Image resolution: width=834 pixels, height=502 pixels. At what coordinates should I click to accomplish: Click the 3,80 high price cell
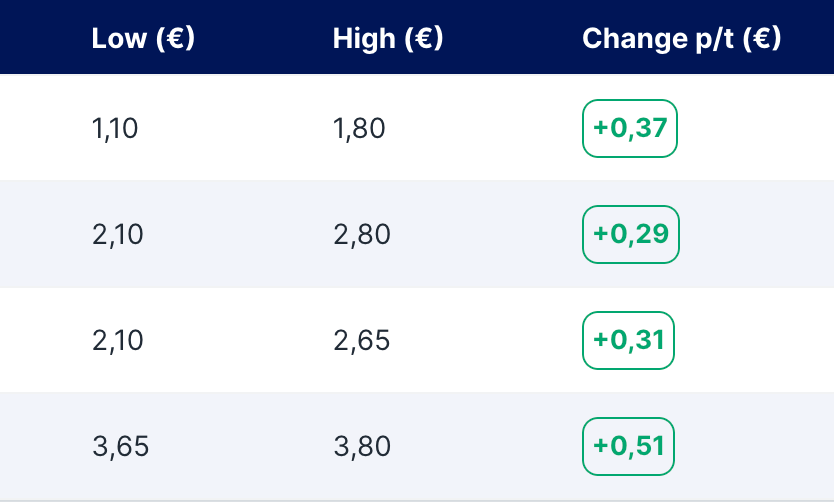[x=361, y=446]
